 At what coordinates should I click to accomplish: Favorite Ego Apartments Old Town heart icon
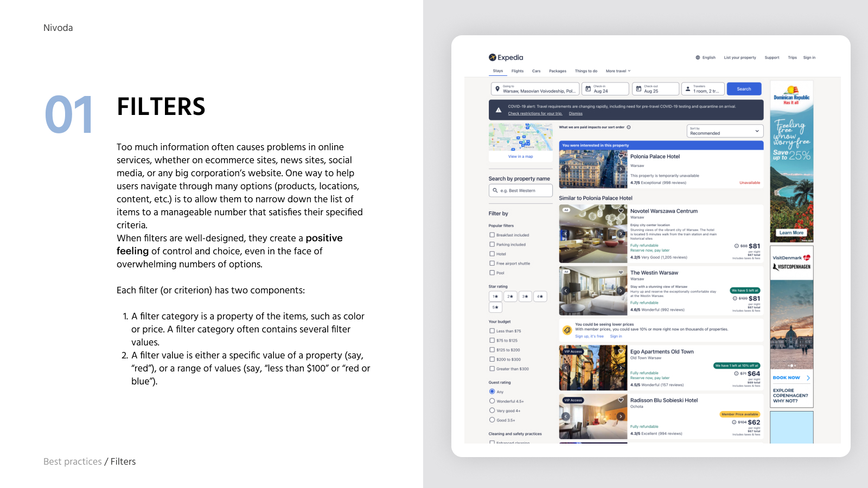[x=621, y=351]
